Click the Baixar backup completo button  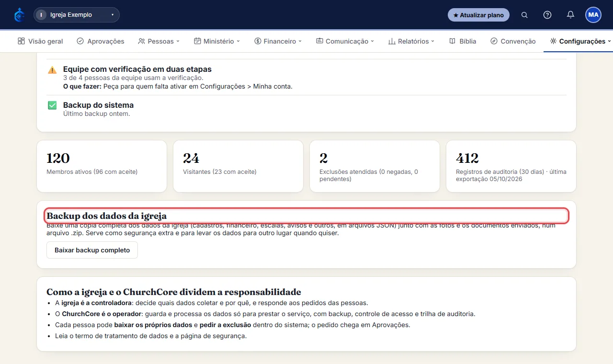click(x=92, y=250)
